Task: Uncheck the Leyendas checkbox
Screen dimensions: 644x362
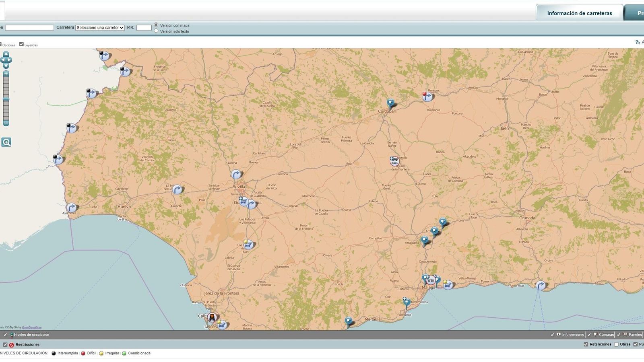Action: point(21,44)
